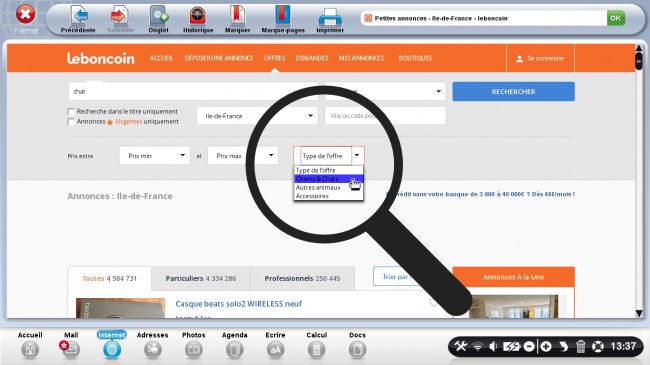
Task: Click the blue RECHERCHER button
Action: [x=513, y=91]
